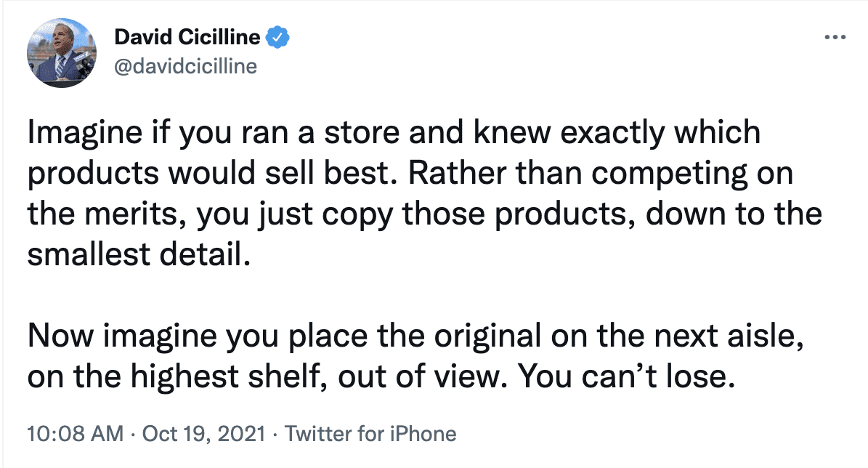The width and height of the screenshot is (868, 468).
Task: Open David Cicilline's profile photo
Action: coord(62,53)
